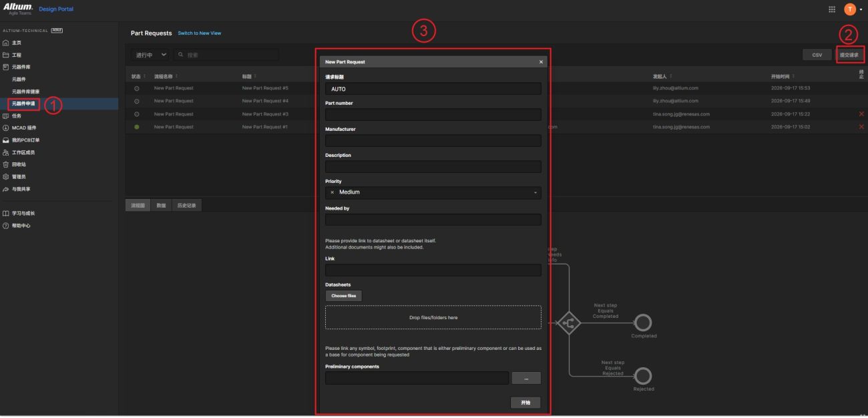Open 任务 in the sidebar
The height and width of the screenshot is (418, 868).
(18, 116)
